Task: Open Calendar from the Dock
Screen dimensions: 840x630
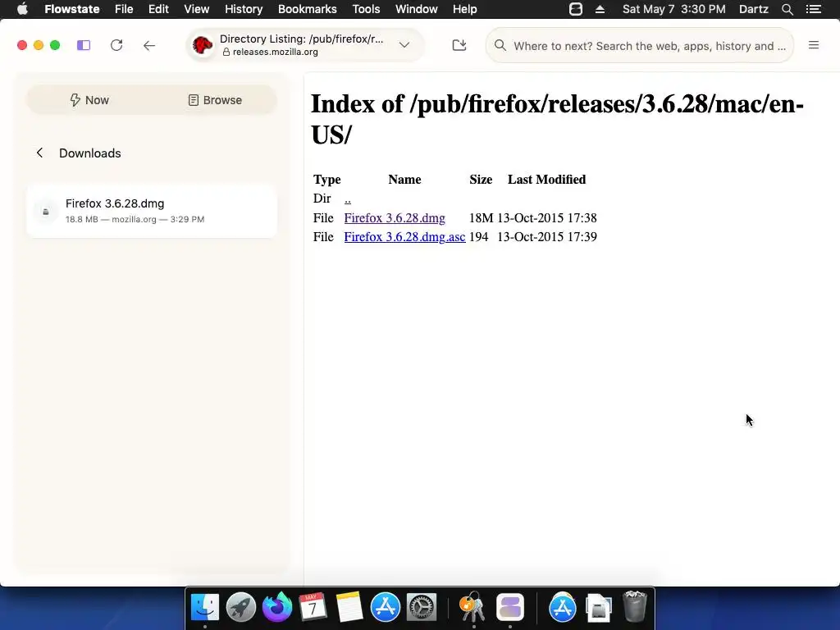Action: (x=313, y=607)
